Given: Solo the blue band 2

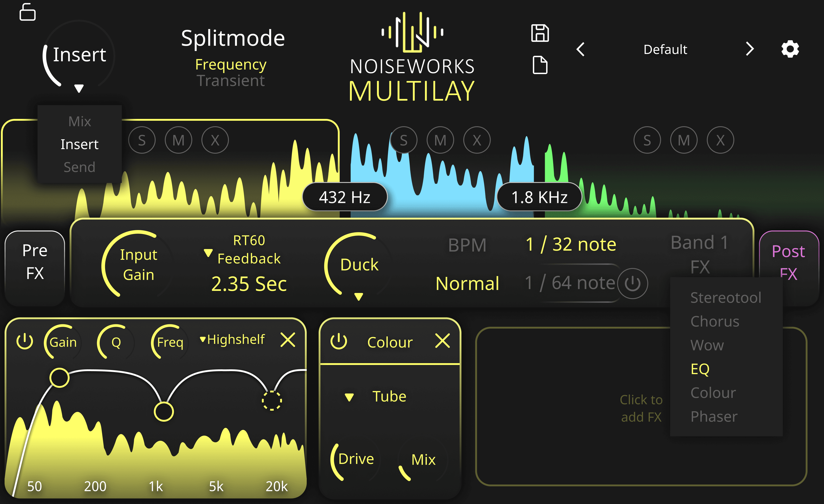Looking at the screenshot, I should click(x=404, y=140).
